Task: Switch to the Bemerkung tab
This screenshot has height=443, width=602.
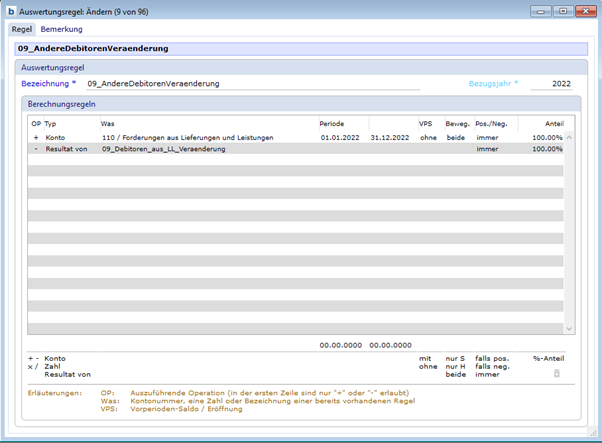Action: pyautogui.click(x=62, y=29)
